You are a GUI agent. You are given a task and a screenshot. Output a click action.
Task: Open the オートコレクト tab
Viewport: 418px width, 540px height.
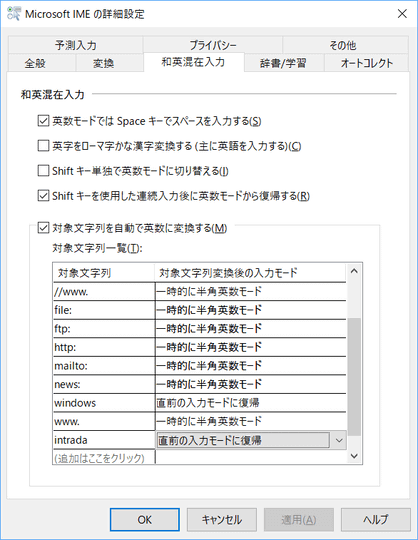[366, 63]
